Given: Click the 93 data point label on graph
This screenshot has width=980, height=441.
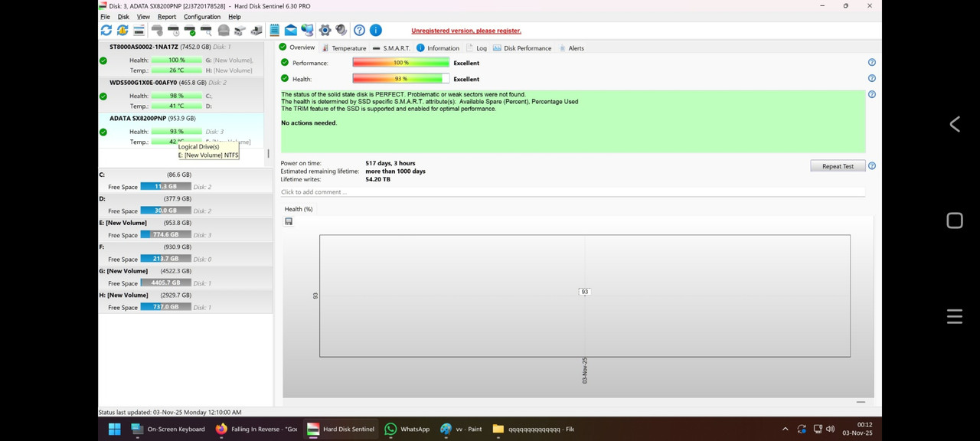Looking at the screenshot, I should click(x=585, y=292).
